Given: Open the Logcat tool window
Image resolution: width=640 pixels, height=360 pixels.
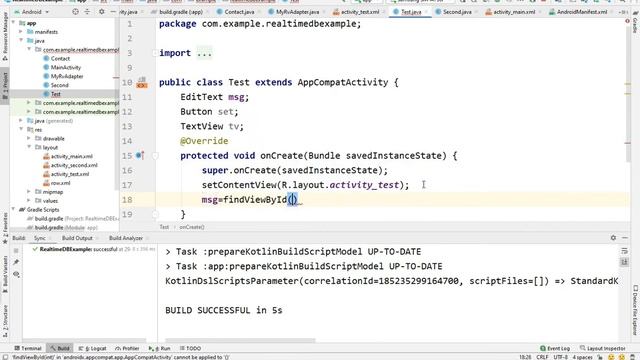Looking at the screenshot, I should (x=92, y=348).
